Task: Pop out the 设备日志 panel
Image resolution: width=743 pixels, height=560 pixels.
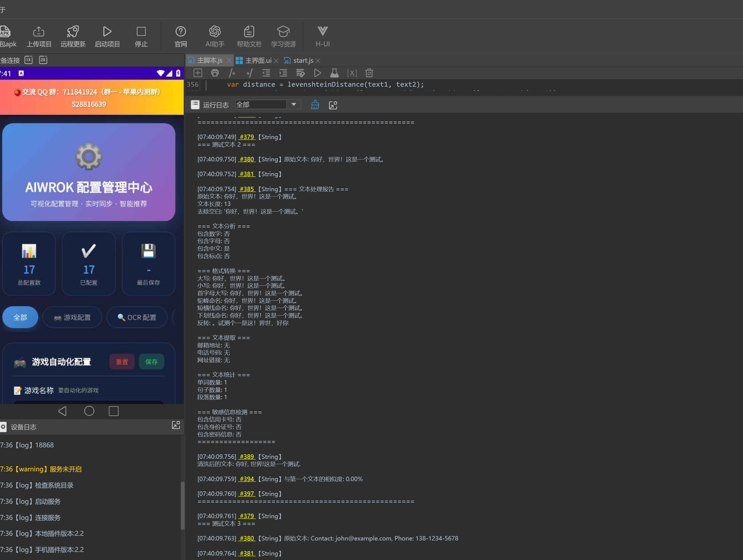Action: pos(176,425)
